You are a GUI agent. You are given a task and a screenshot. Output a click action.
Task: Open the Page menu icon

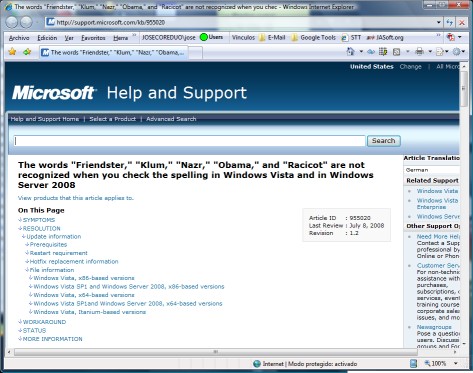click(x=440, y=52)
